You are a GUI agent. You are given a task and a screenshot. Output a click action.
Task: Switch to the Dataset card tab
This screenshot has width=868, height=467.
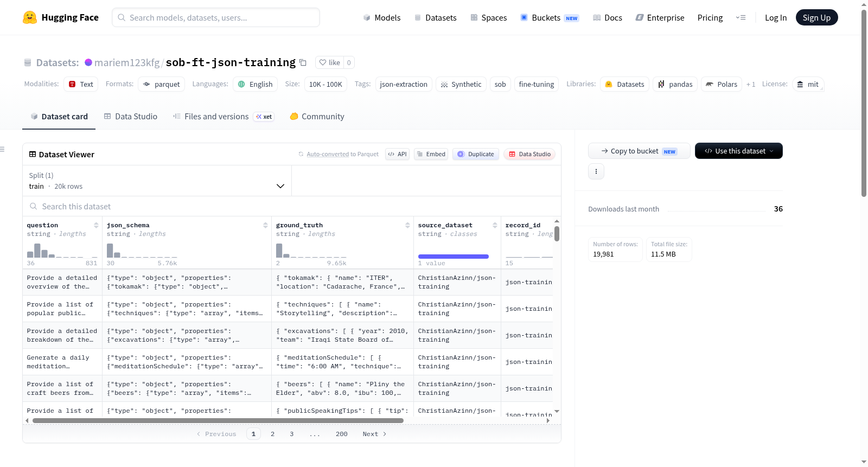pyautogui.click(x=59, y=116)
